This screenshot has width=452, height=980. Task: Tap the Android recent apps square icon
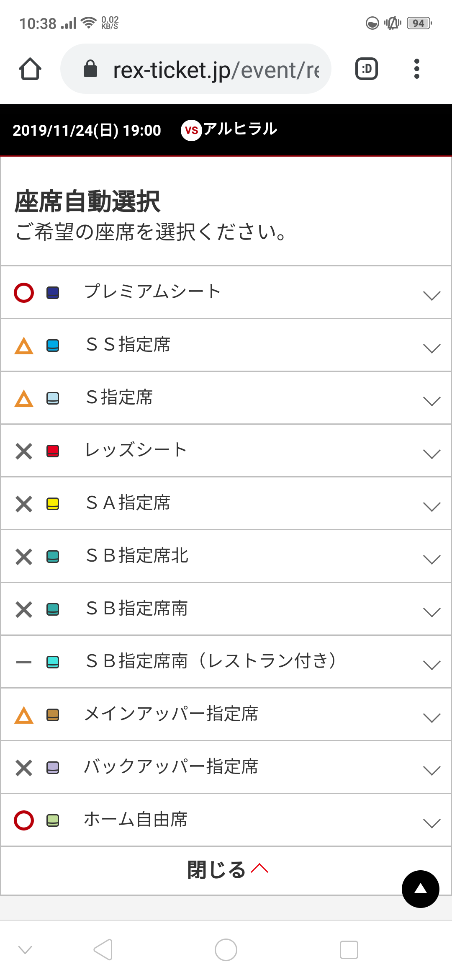(349, 949)
